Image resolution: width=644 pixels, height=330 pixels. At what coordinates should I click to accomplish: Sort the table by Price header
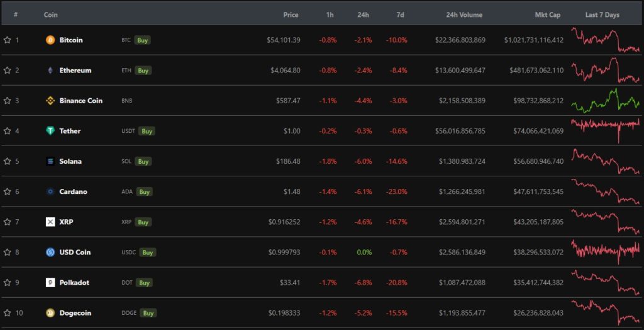click(291, 14)
